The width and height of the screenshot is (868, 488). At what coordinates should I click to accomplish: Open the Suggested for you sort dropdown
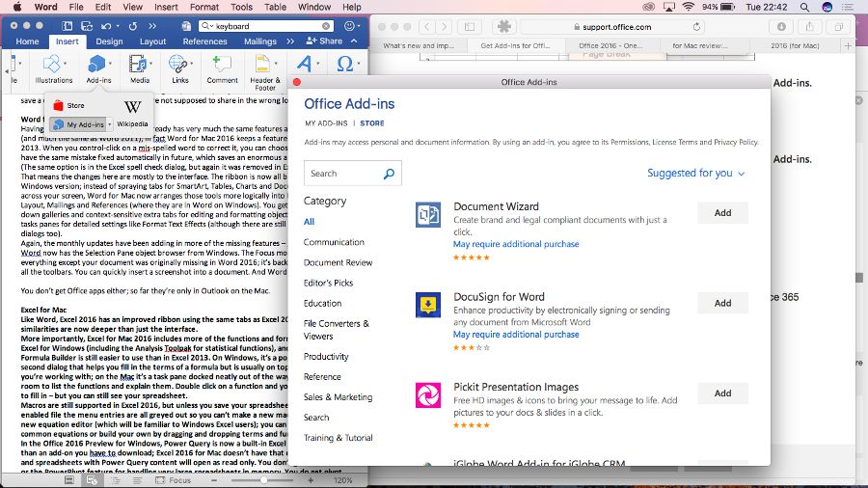click(695, 174)
